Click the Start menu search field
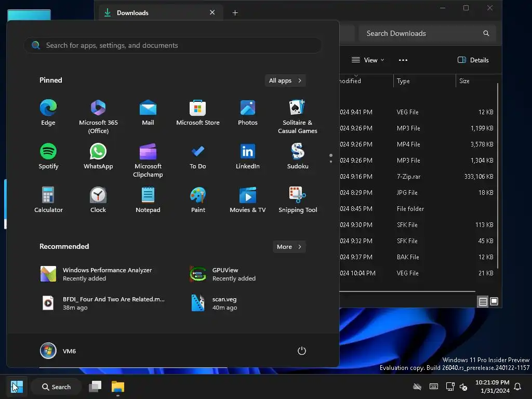The height and width of the screenshot is (399, 532). click(x=172, y=45)
